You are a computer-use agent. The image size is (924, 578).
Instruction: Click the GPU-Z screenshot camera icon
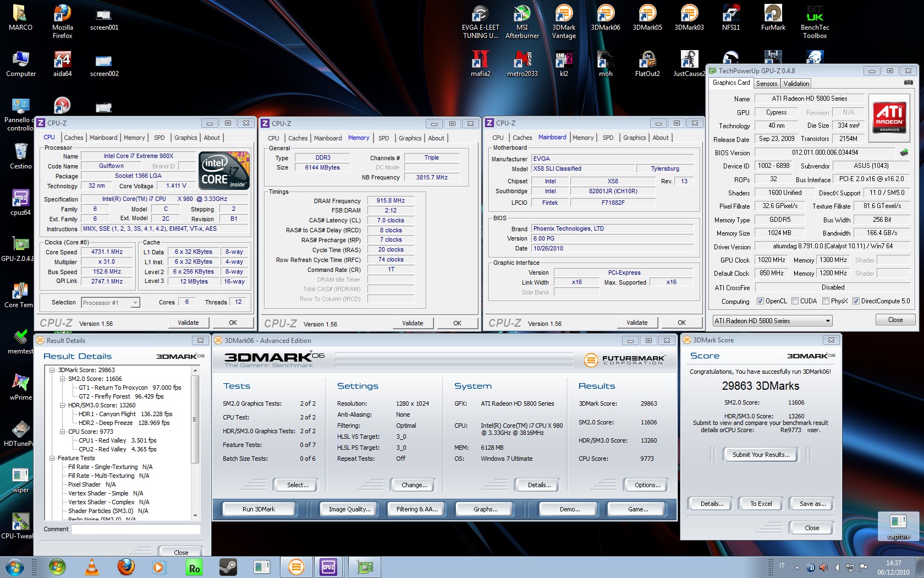click(908, 83)
